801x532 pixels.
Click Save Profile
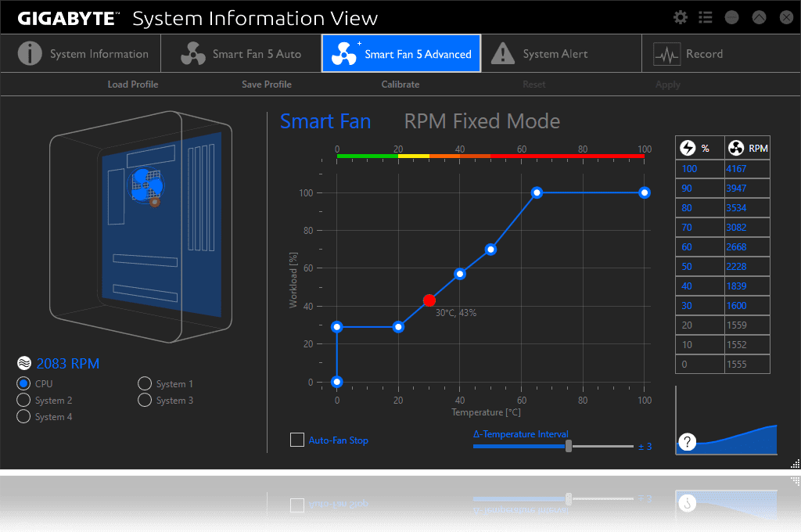point(267,84)
